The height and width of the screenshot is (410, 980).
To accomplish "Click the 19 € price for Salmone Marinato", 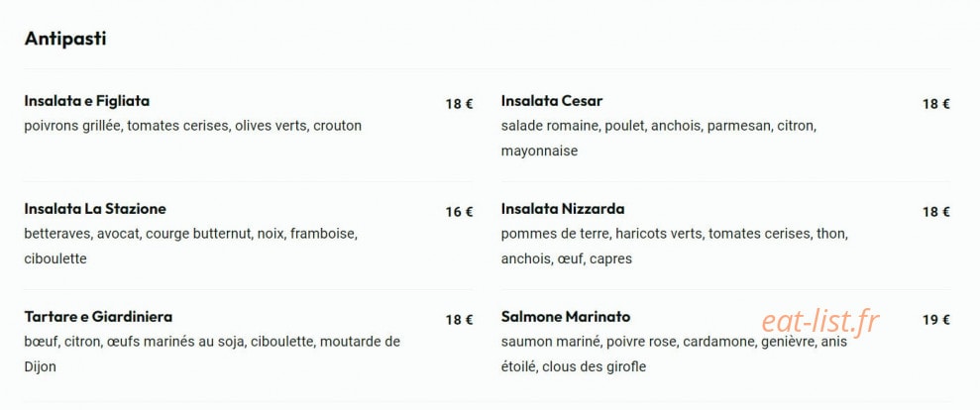I will tap(936, 320).
